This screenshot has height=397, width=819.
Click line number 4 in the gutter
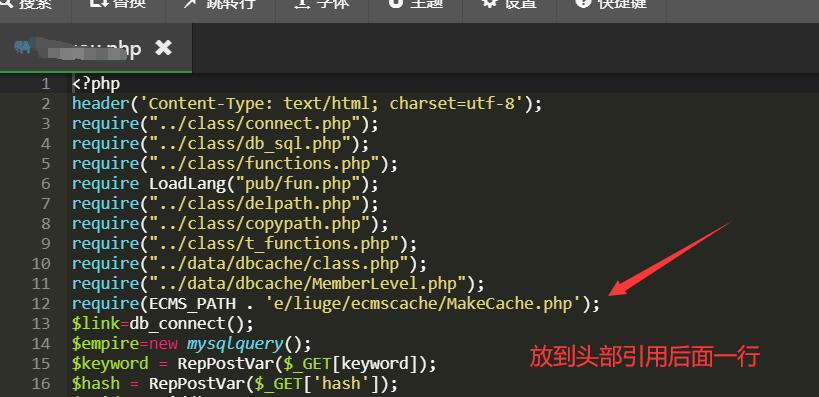(x=45, y=144)
